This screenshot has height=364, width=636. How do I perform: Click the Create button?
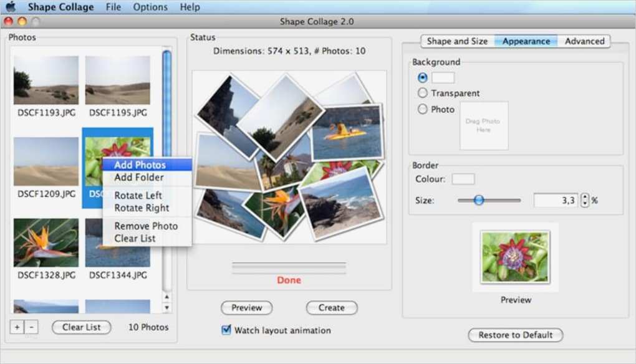[x=331, y=307]
